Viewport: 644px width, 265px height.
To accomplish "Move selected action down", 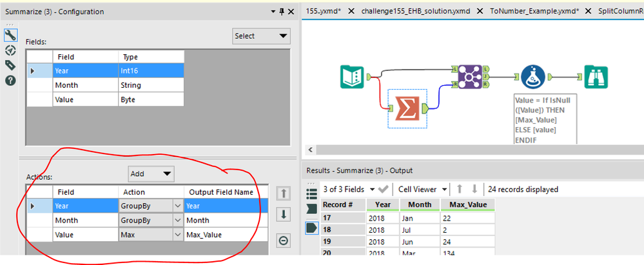I will [x=283, y=214].
